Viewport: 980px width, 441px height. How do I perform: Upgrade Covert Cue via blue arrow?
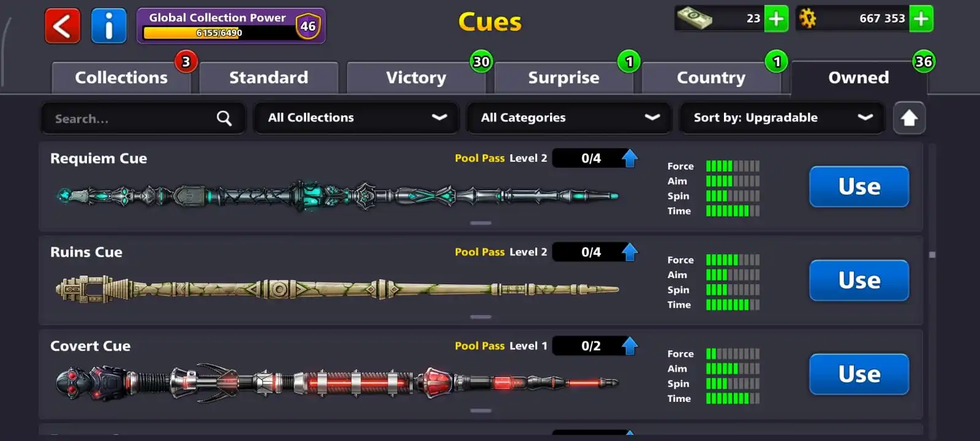(630, 345)
